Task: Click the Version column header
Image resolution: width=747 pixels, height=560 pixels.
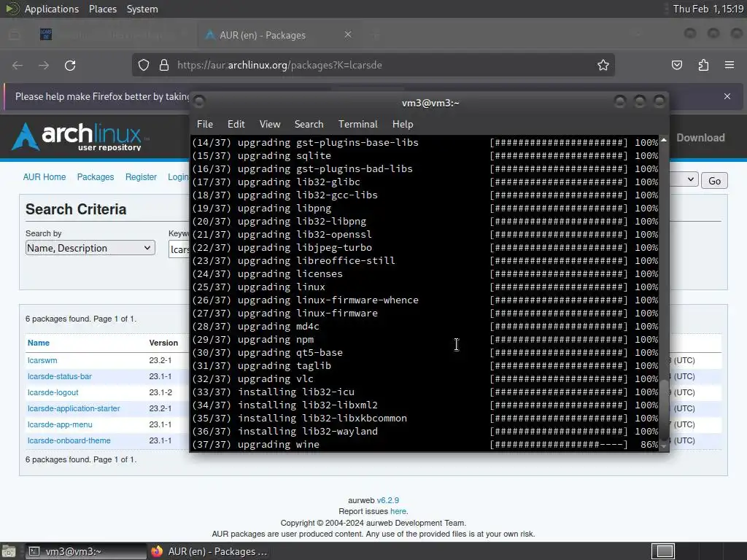Action: [163, 343]
